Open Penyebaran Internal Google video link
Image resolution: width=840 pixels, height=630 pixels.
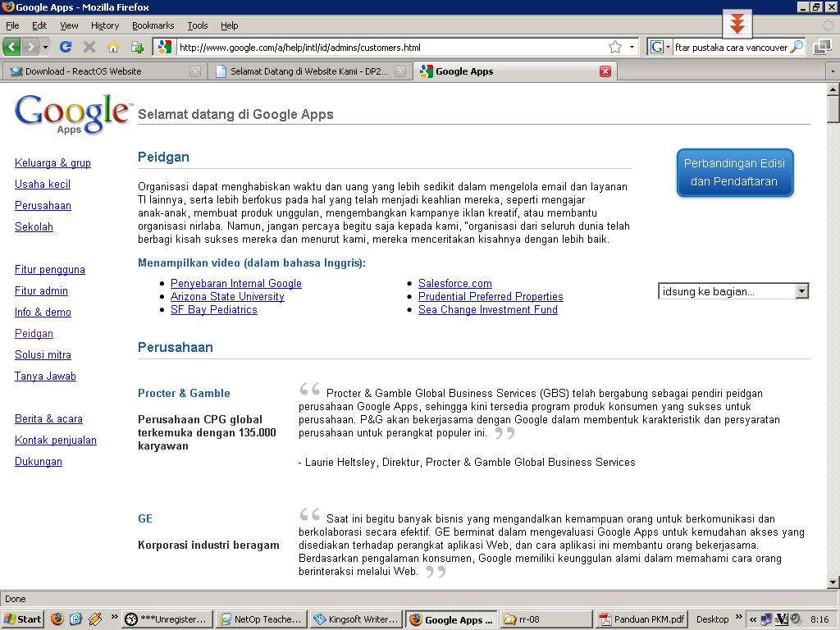click(x=235, y=283)
